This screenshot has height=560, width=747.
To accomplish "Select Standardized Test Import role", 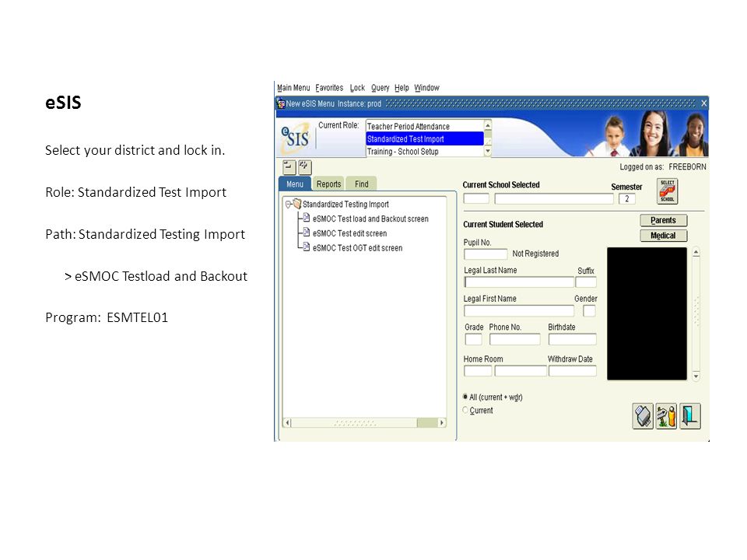I will pos(425,138).
